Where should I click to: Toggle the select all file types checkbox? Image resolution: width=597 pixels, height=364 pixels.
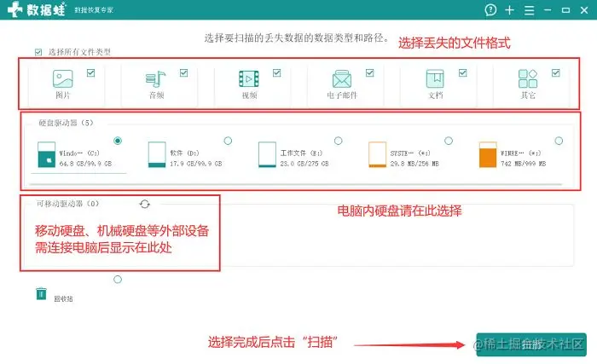click(38, 52)
